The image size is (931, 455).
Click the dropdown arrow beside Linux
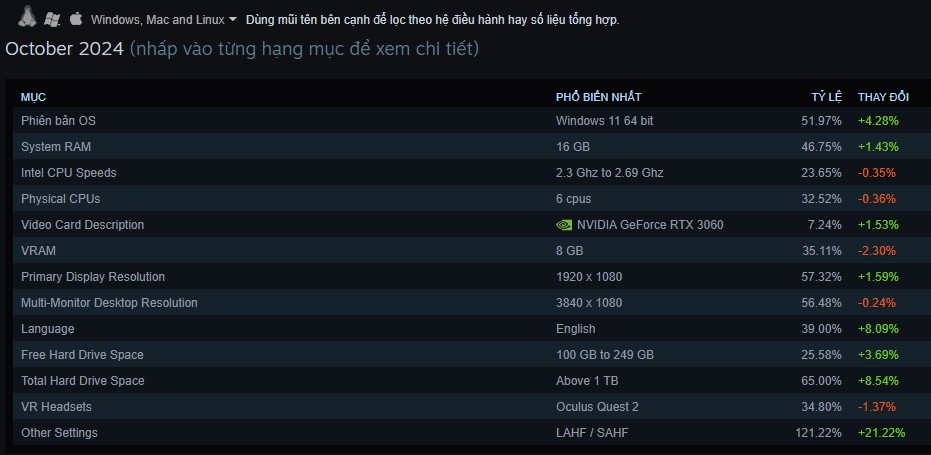(x=232, y=20)
